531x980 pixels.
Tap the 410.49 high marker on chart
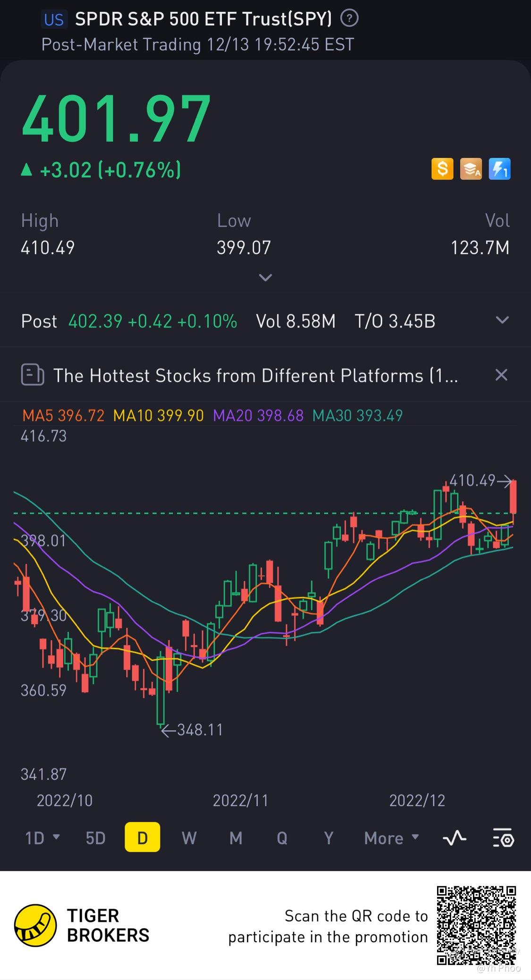tap(480, 481)
